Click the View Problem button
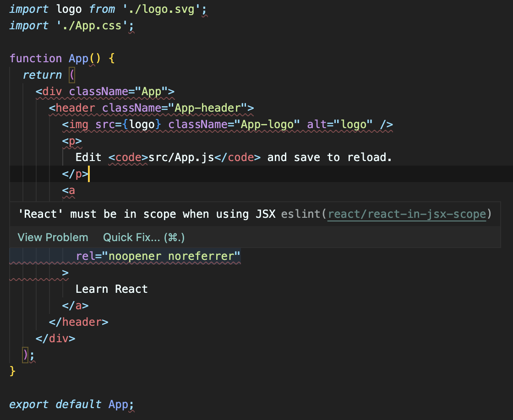 53,237
